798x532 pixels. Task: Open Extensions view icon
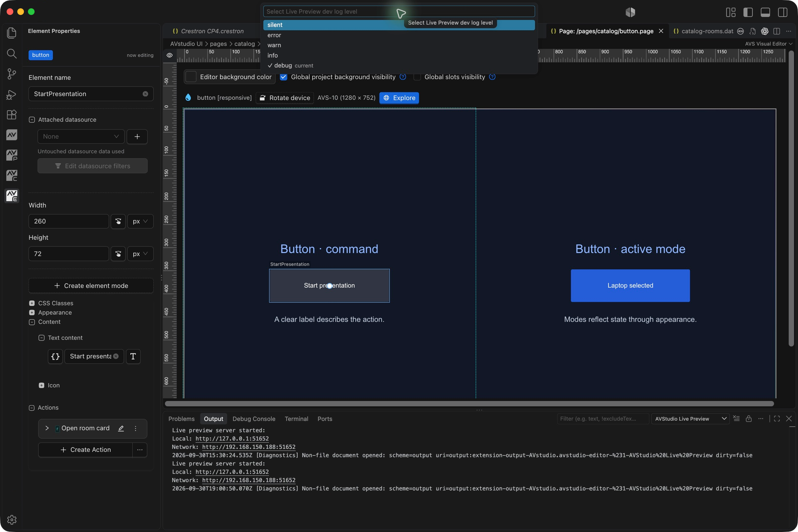(x=12, y=115)
